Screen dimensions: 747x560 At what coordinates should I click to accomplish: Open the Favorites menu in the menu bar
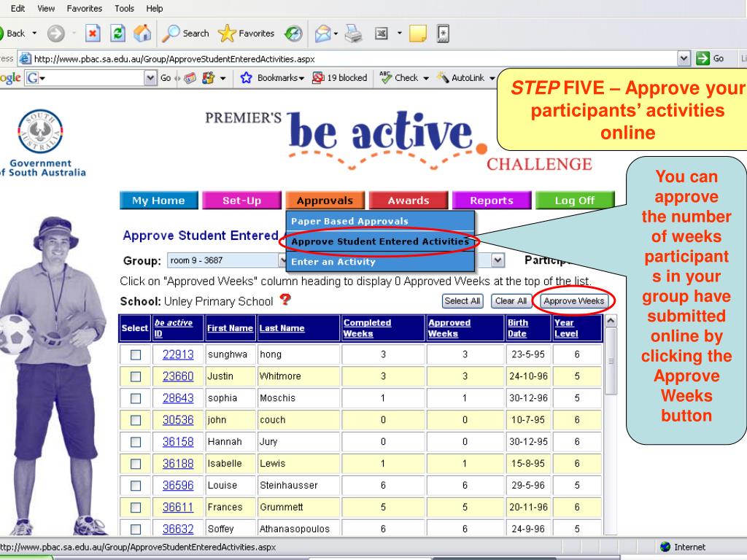[x=85, y=8]
